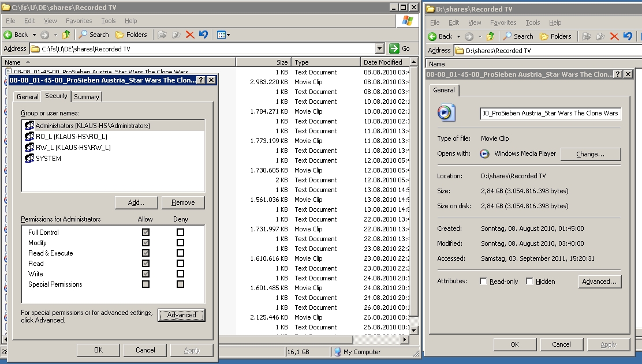Image resolution: width=642 pixels, height=364 pixels.
Task: Click Back arrow icon in D:\shares window
Action: (x=432, y=36)
